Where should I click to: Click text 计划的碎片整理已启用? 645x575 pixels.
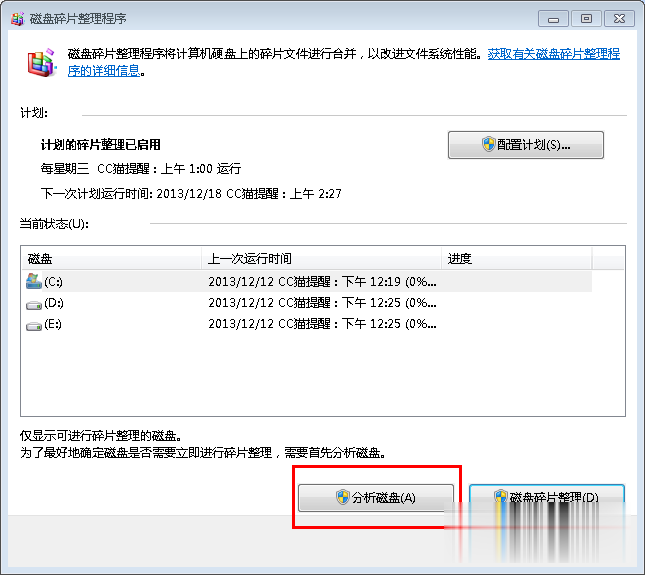coord(101,145)
